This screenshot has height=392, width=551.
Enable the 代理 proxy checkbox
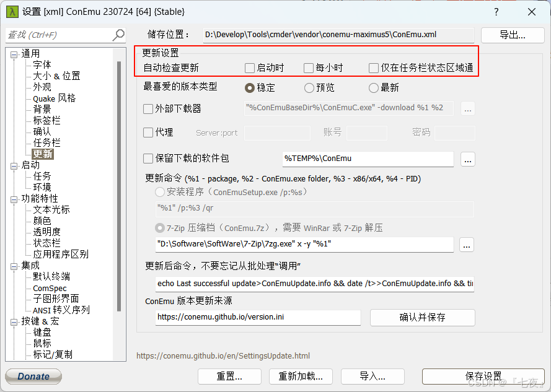pos(148,133)
